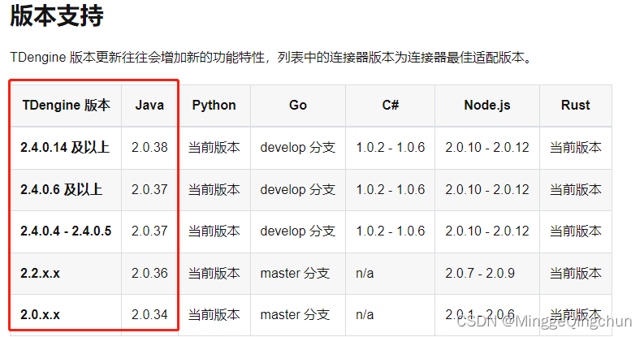
Task: Select the C# column header
Action: (390, 105)
